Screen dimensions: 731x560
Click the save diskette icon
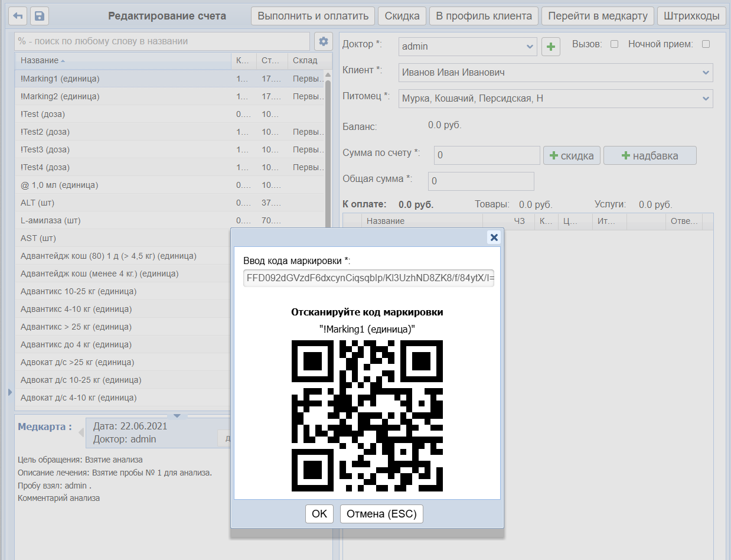click(x=39, y=16)
